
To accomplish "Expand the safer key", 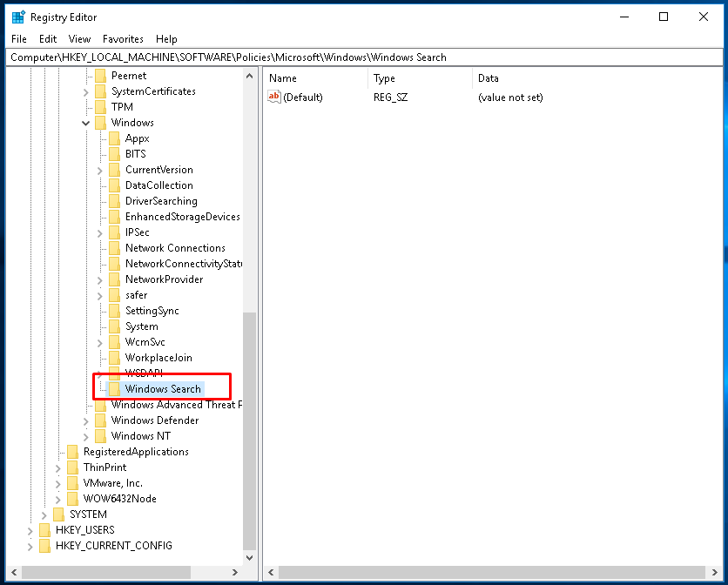I will tap(100, 296).
